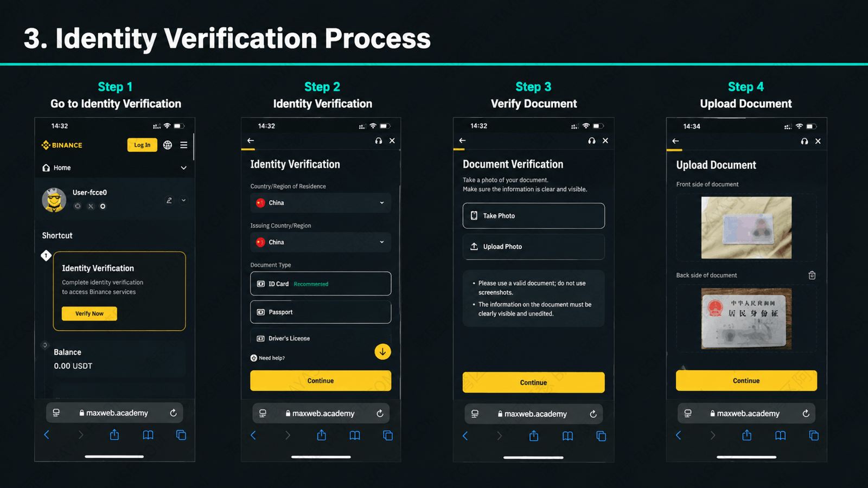
Task: Reload the page in Step 2 browser bar
Action: pos(380,413)
